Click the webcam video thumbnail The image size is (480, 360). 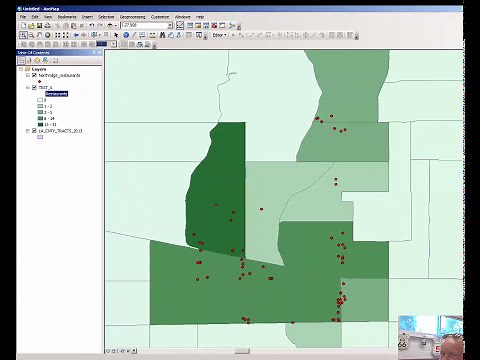(431, 337)
